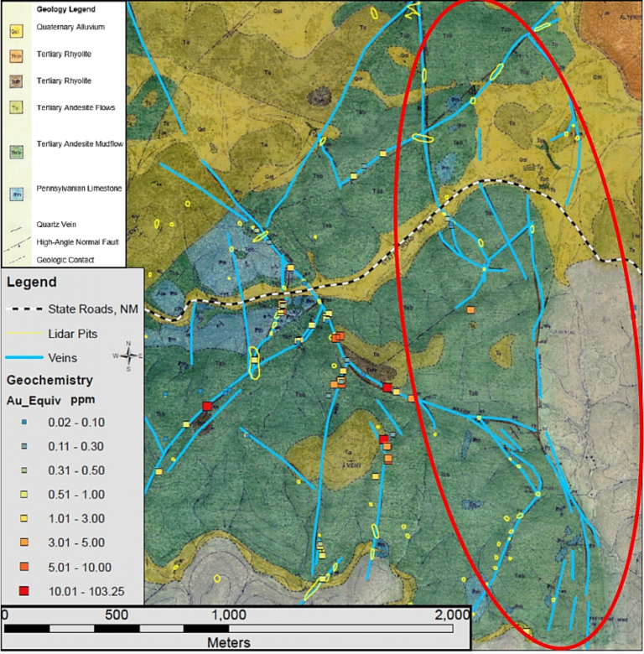The width and height of the screenshot is (644, 654).
Task: Click the yellow Lidar Pits line symbol
Action: pyautogui.click(x=25, y=333)
